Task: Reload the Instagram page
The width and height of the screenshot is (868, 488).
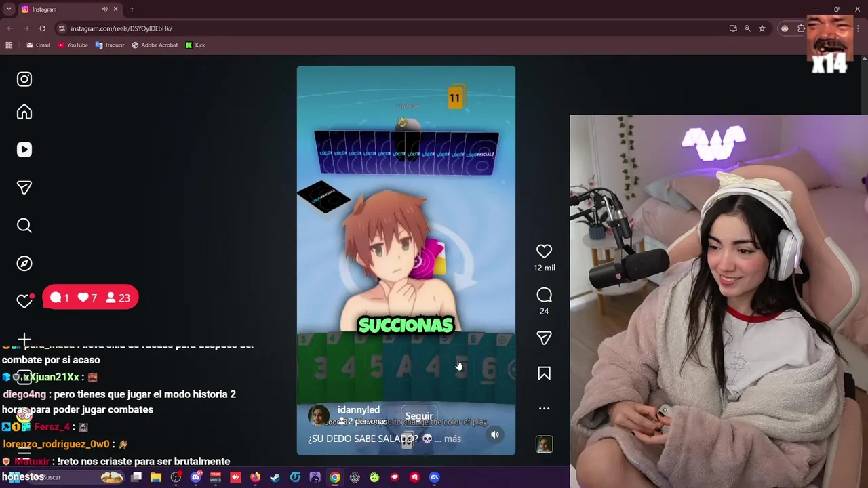Action: (42, 28)
